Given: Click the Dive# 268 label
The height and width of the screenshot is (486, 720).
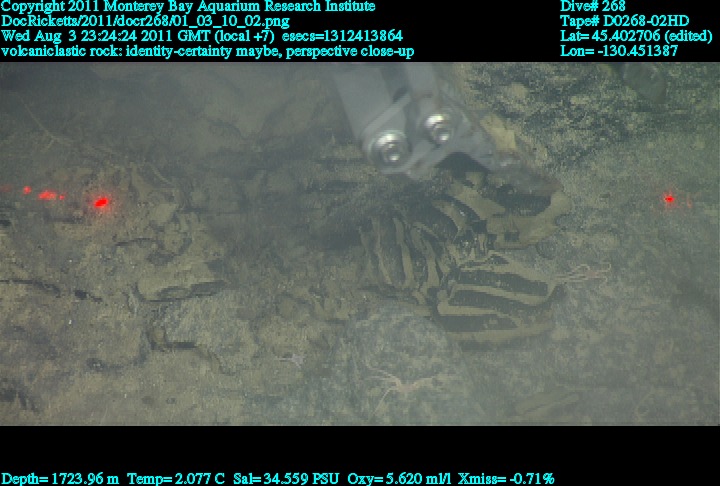Looking at the screenshot, I should pos(595,6).
